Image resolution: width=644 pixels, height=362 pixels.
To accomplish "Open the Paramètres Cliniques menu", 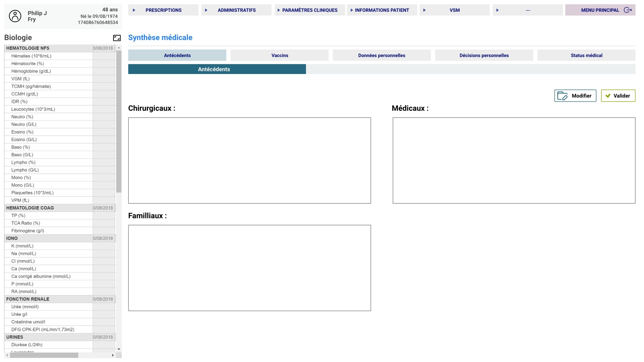I will click(309, 10).
